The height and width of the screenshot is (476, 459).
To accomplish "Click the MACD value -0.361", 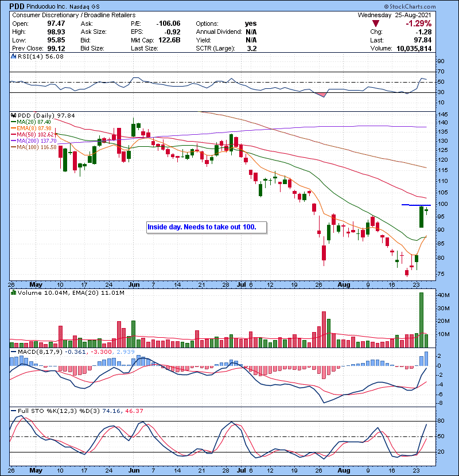I will point(75,352).
